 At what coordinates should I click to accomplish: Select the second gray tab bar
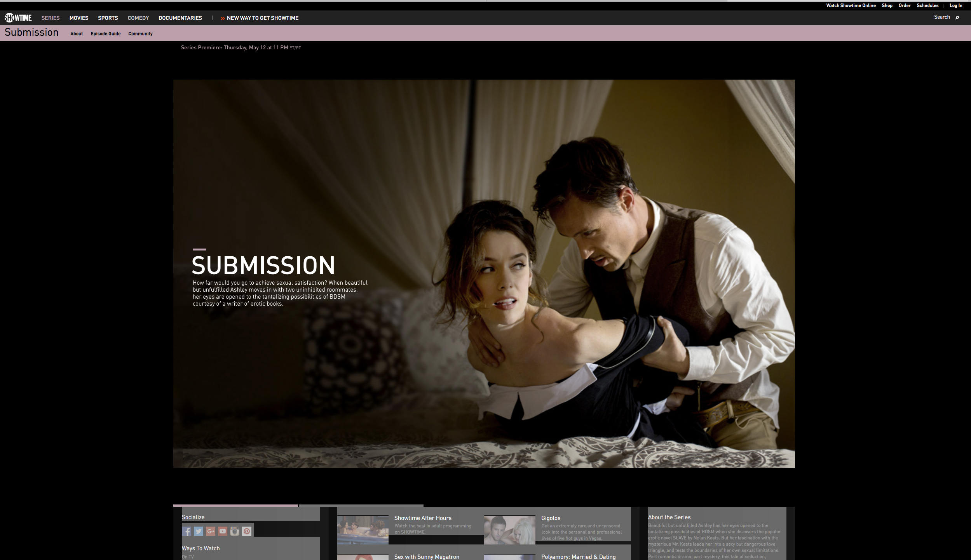[x=361, y=506]
